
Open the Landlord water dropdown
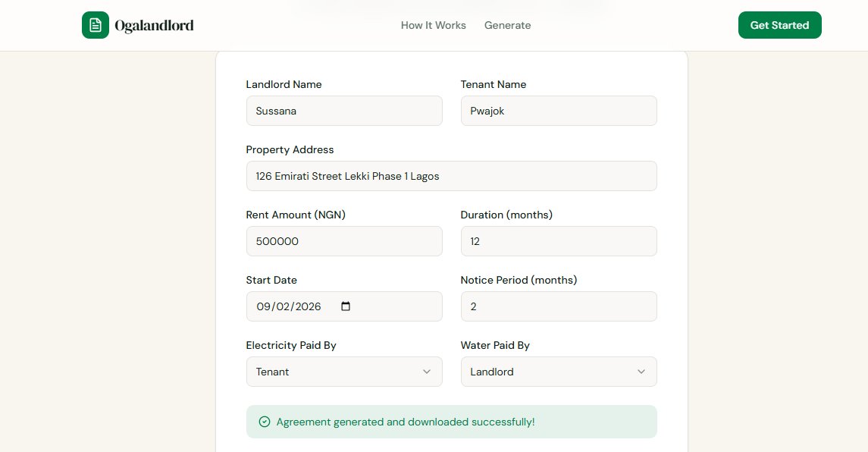[x=559, y=372]
